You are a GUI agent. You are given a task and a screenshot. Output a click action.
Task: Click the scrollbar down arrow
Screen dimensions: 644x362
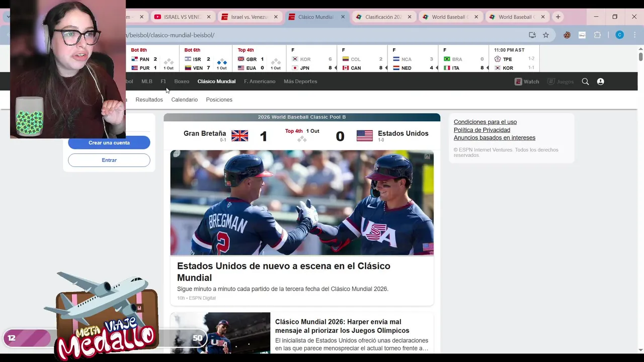pyautogui.click(x=640, y=350)
